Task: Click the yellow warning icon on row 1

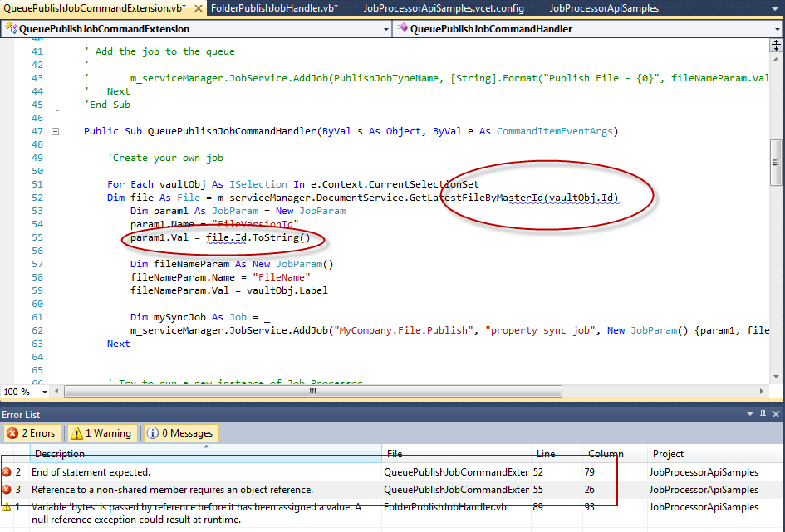Action: pos(7,507)
